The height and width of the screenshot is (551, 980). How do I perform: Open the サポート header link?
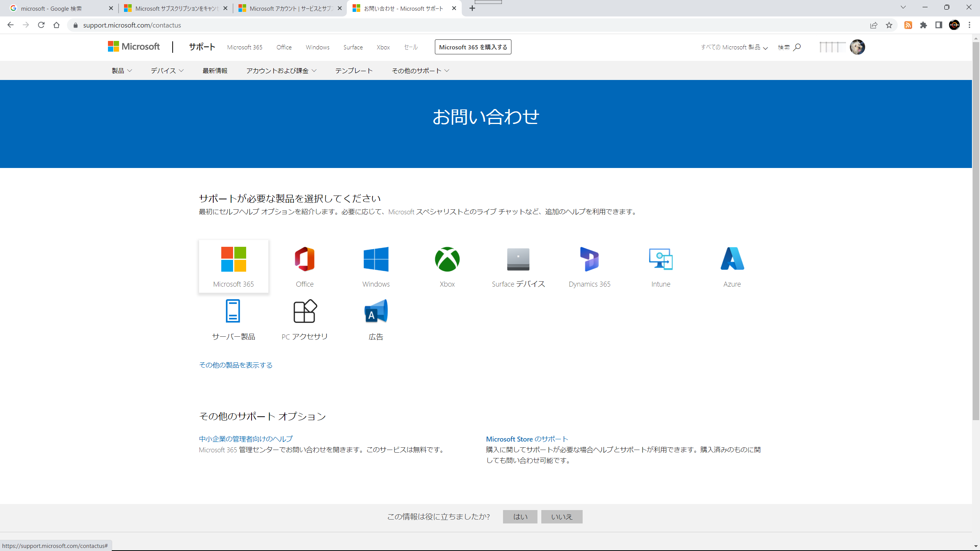202,47
